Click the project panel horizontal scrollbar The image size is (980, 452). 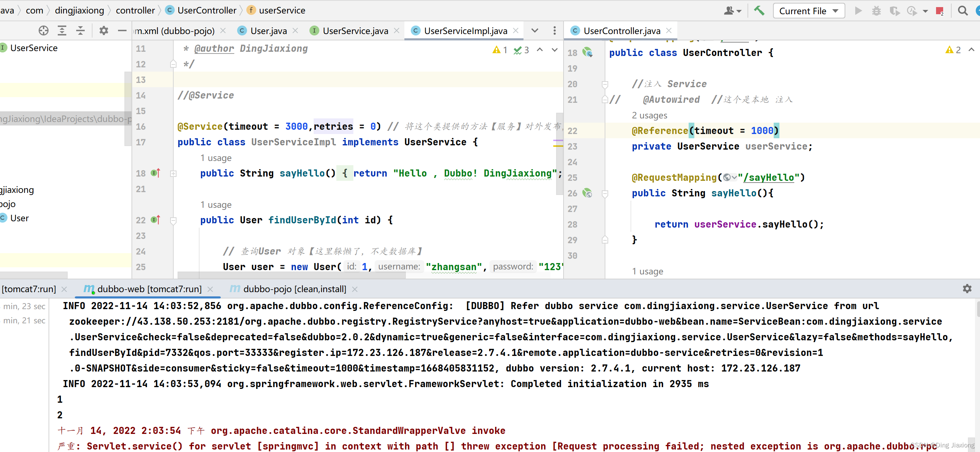pyautogui.click(x=33, y=275)
